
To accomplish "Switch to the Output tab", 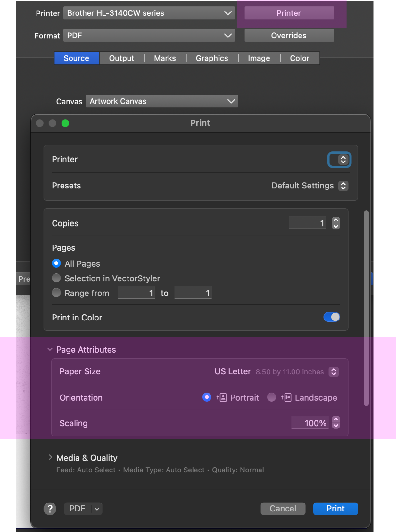I will point(122,58).
